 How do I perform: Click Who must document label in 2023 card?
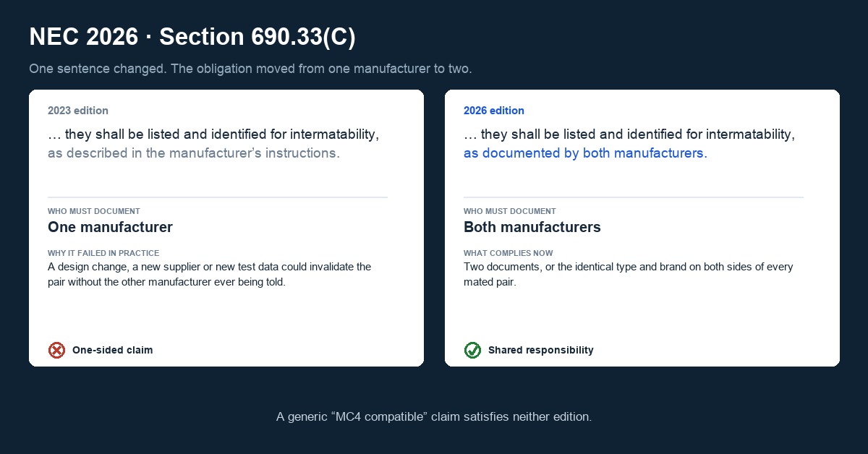point(94,211)
